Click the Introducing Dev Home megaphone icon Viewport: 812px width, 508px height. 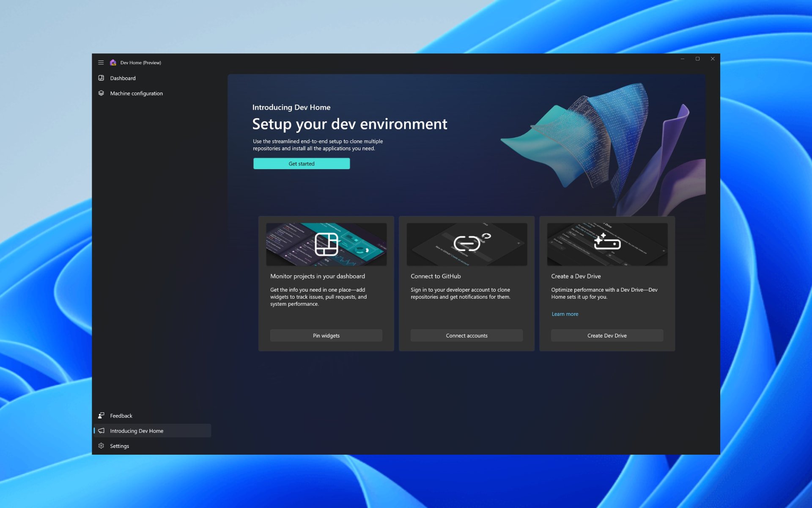tap(101, 431)
